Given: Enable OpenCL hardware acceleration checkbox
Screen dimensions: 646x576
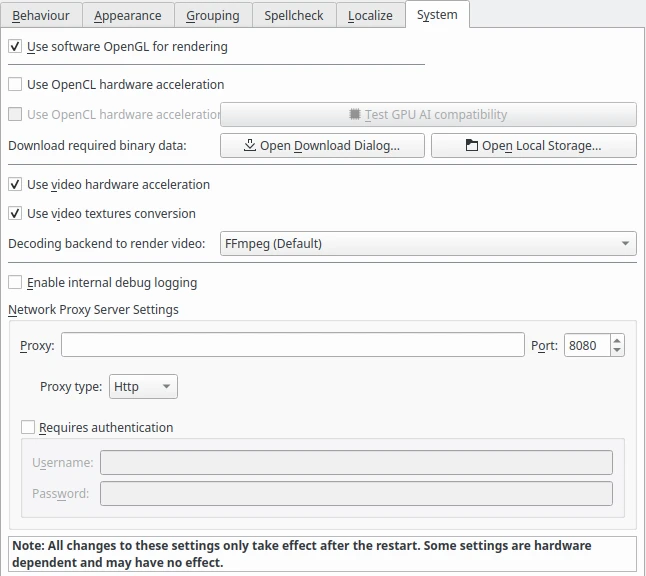Looking at the screenshot, I should coord(15,85).
